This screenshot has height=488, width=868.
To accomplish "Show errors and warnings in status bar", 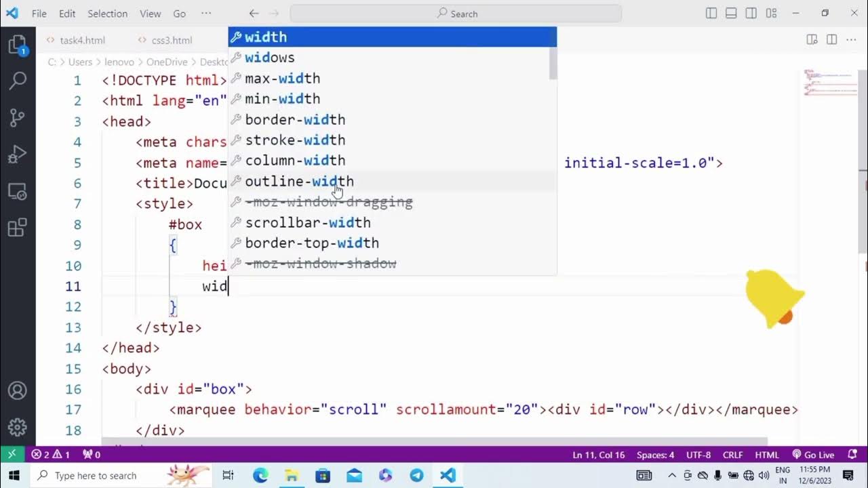I will (x=50, y=455).
